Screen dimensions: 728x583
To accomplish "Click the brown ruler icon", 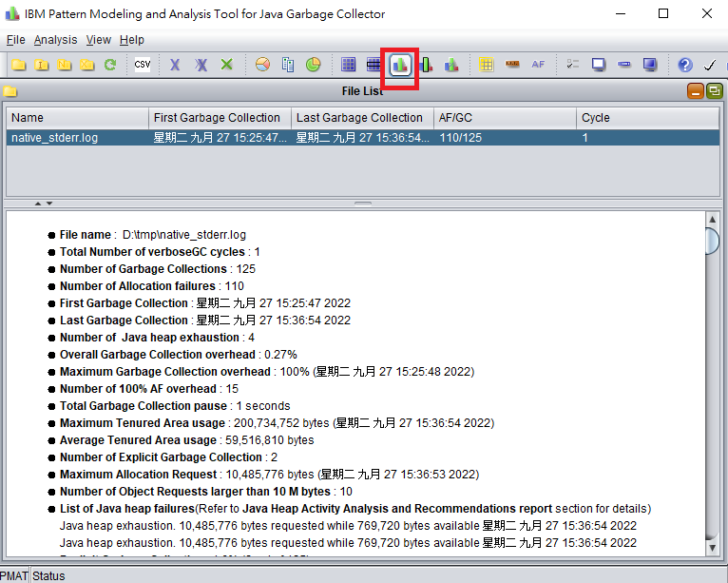I will pos(512,64).
